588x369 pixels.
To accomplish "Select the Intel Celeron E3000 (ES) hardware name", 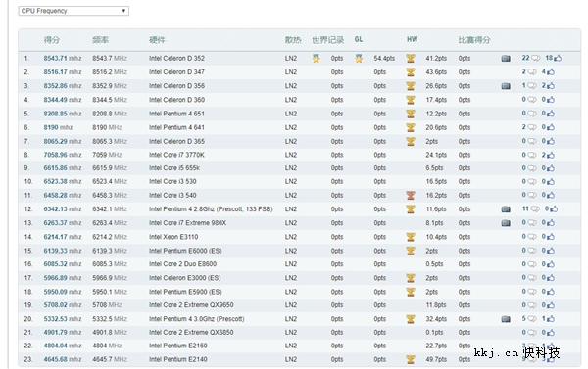I will click(185, 278).
